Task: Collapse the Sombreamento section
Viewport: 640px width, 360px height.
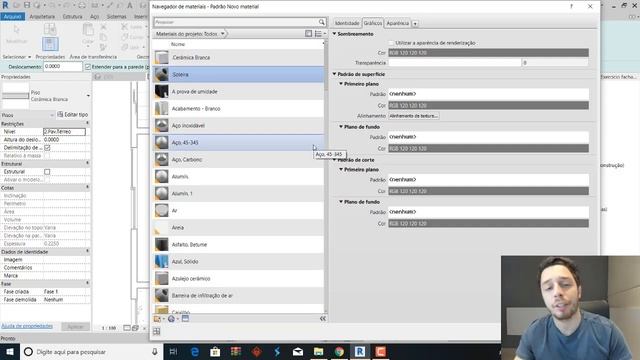Action: [334, 34]
